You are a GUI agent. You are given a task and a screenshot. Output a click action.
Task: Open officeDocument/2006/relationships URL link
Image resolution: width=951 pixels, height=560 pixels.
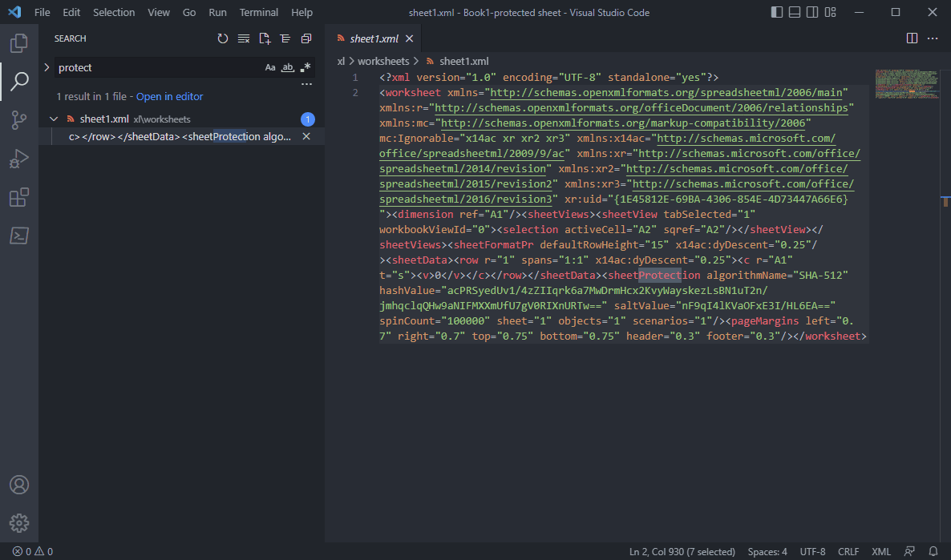(x=641, y=108)
